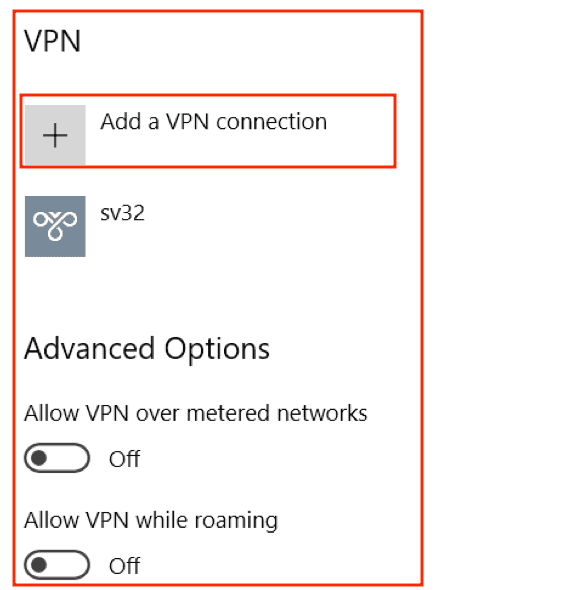Click the knob of the metered networks switch
This screenshot has width=584, height=590.
click(x=39, y=458)
